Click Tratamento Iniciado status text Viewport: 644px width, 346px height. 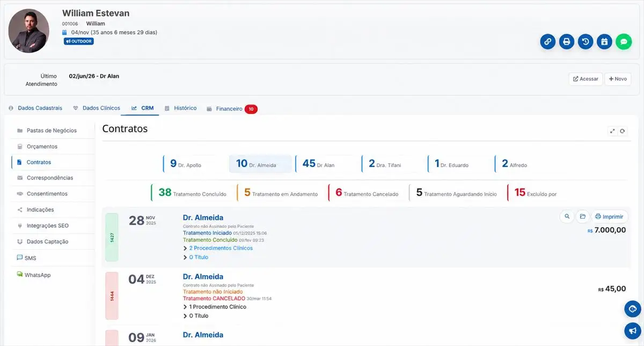[x=207, y=233]
